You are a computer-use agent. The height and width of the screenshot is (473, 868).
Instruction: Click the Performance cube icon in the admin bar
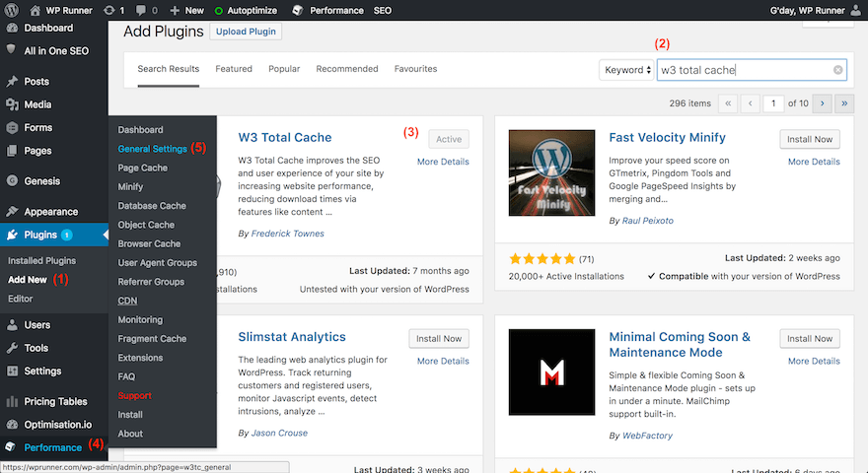297,10
